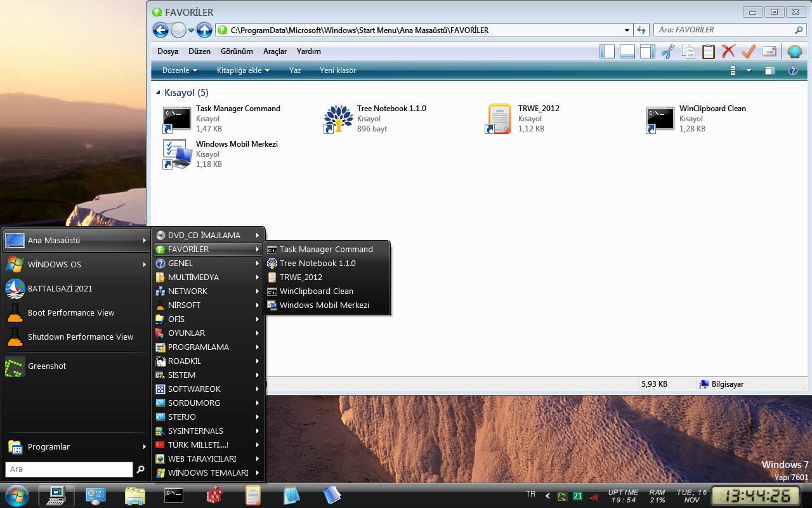Go back with the Explorer Back arrow
Viewport: 812px width, 508px height.
(x=161, y=30)
